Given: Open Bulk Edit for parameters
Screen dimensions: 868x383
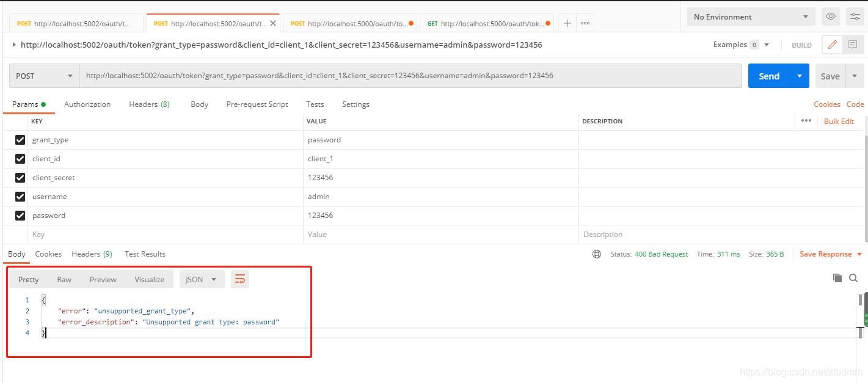Looking at the screenshot, I should (x=839, y=121).
